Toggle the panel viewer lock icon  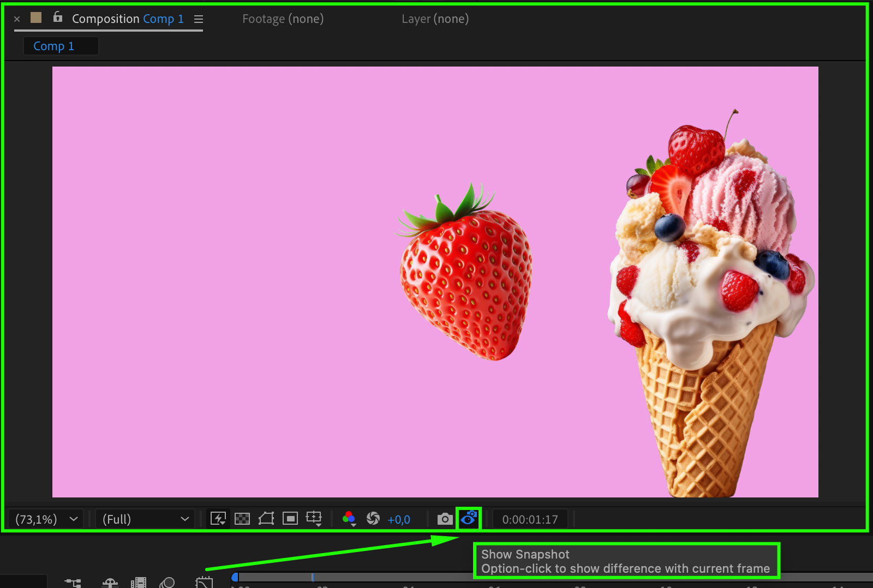click(x=58, y=17)
